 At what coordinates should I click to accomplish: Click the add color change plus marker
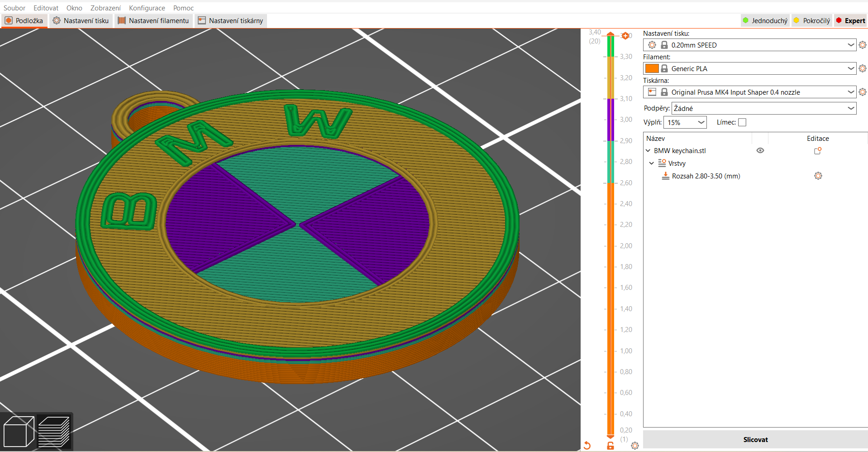click(x=625, y=36)
